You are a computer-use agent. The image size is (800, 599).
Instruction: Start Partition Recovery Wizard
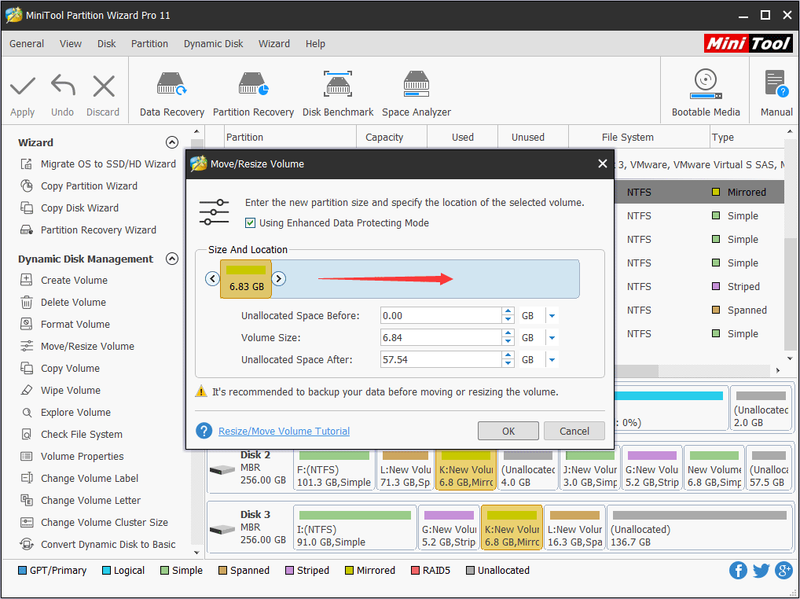pos(88,230)
